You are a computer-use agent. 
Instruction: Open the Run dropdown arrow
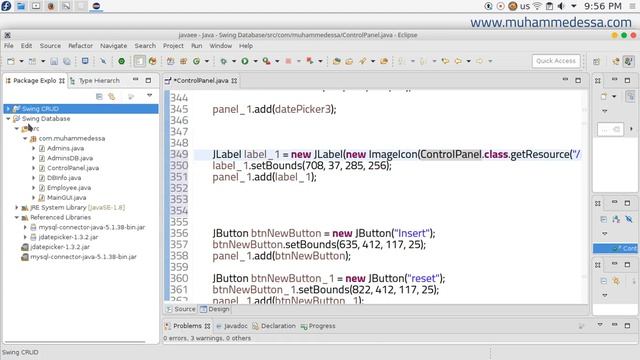256,61
